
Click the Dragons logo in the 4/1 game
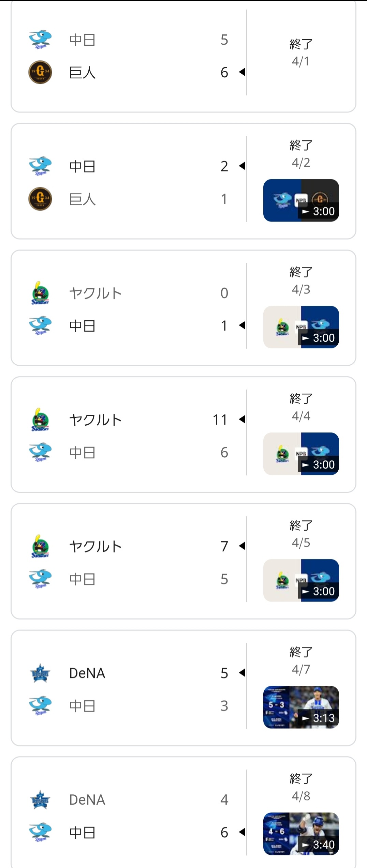tap(40, 40)
